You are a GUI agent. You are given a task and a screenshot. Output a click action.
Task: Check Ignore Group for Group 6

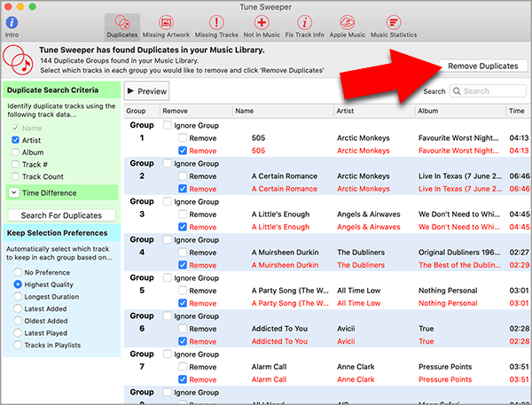168,315
